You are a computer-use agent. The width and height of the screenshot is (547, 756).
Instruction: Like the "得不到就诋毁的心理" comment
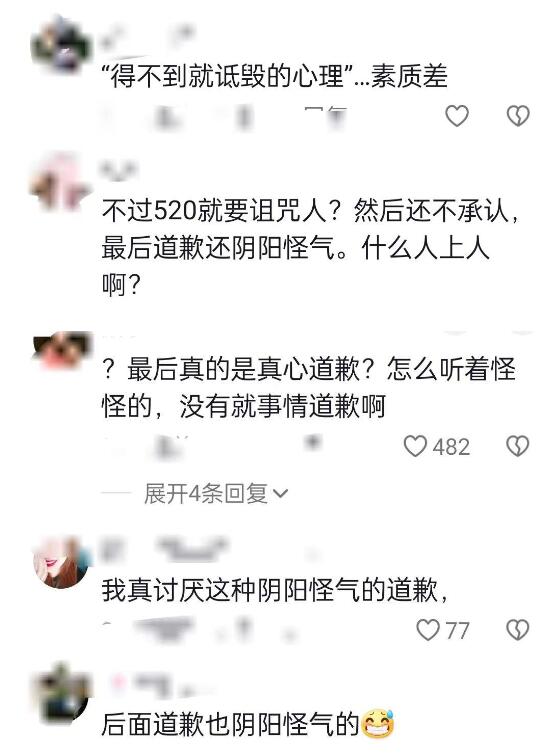point(456,116)
